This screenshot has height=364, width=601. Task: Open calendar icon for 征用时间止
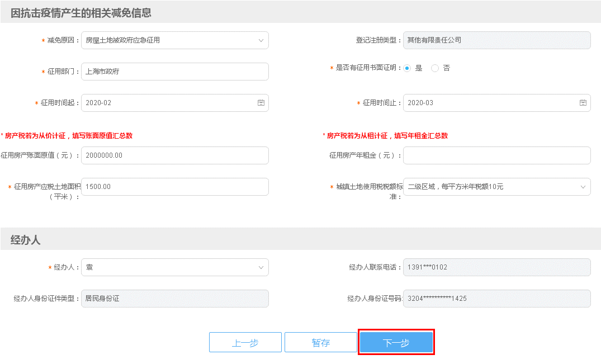[x=583, y=103]
